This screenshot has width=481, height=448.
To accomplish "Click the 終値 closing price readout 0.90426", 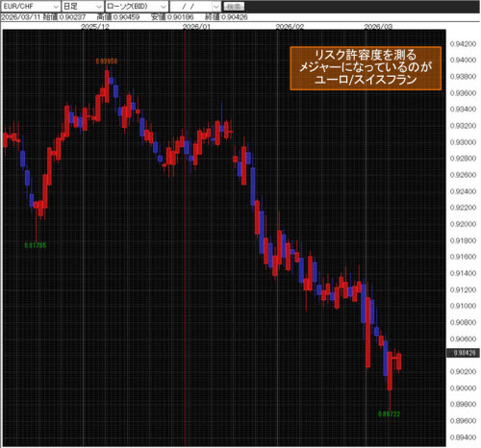I will click(x=226, y=17).
